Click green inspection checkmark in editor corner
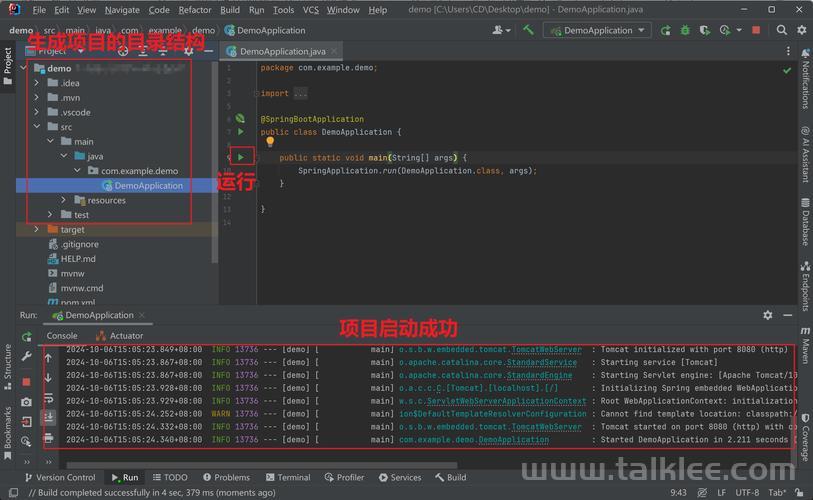The image size is (813, 500). [787, 70]
